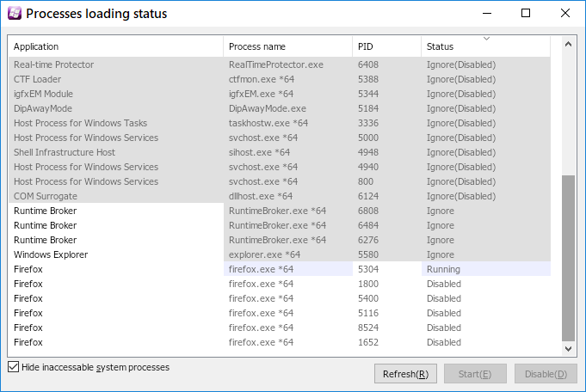Sort by the Process name column header
The width and height of the screenshot is (586, 392).
pyautogui.click(x=287, y=46)
